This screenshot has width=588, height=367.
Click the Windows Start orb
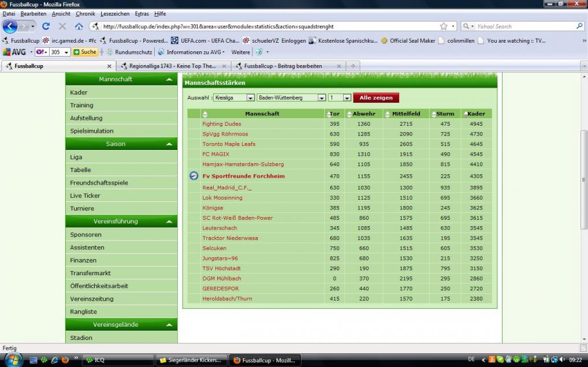(13, 359)
